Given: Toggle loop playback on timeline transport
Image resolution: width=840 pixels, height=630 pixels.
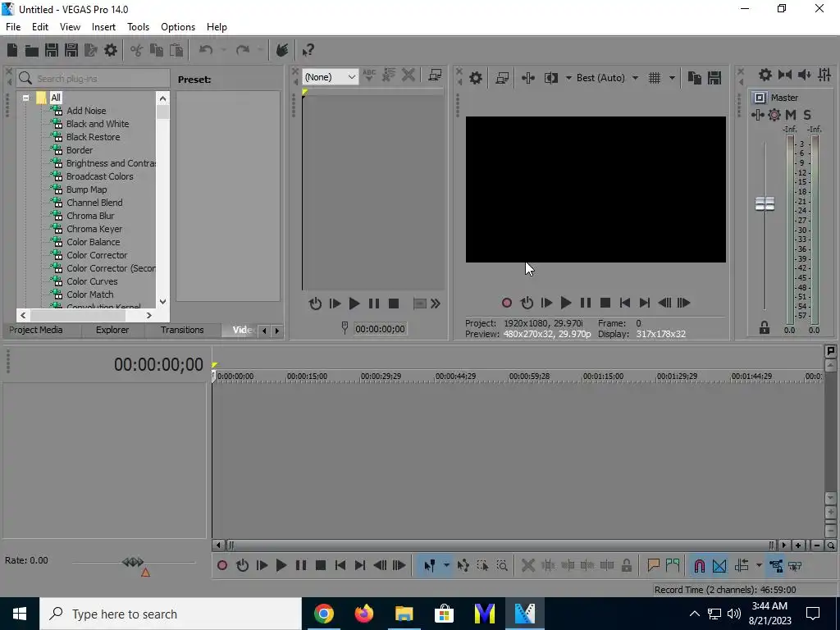Looking at the screenshot, I should tap(242, 566).
